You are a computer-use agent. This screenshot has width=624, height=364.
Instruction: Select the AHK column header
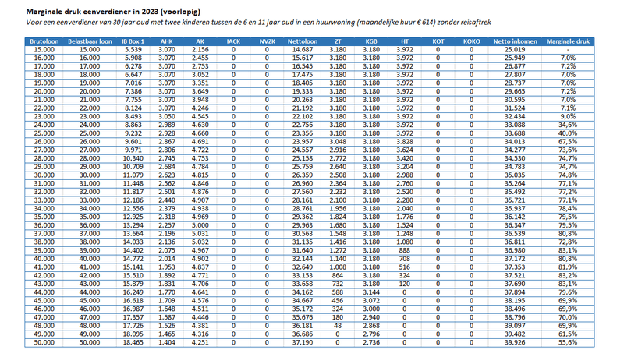click(167, 41)
